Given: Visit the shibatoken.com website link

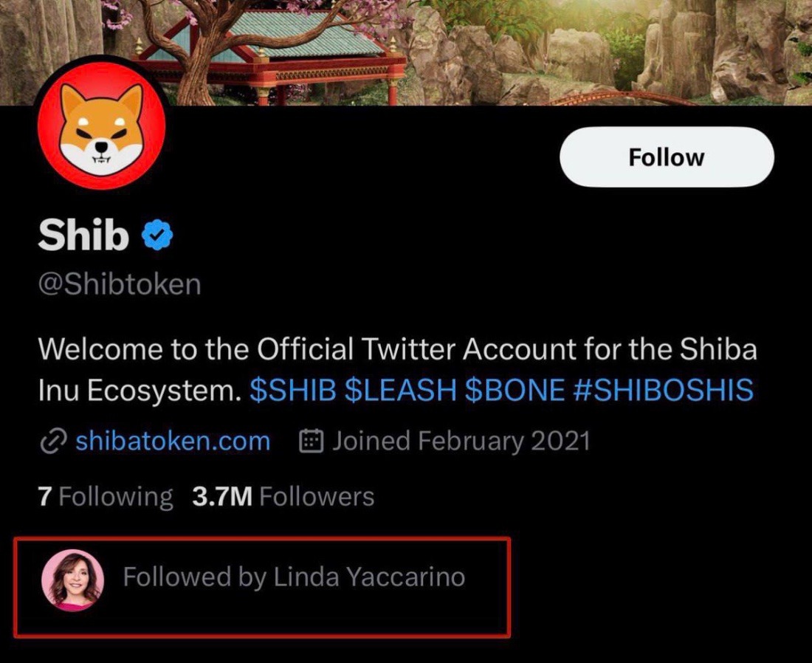Looking at the screenshot, I should point(173,442).
